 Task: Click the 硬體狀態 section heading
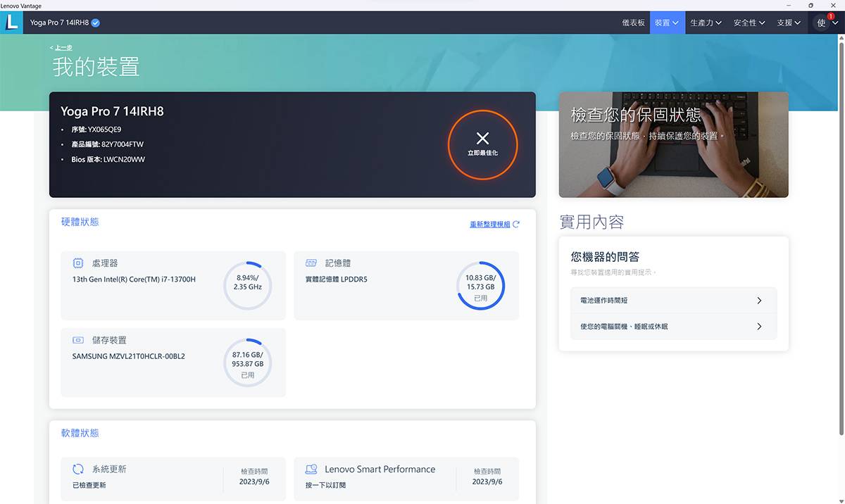tap(80, 222)
